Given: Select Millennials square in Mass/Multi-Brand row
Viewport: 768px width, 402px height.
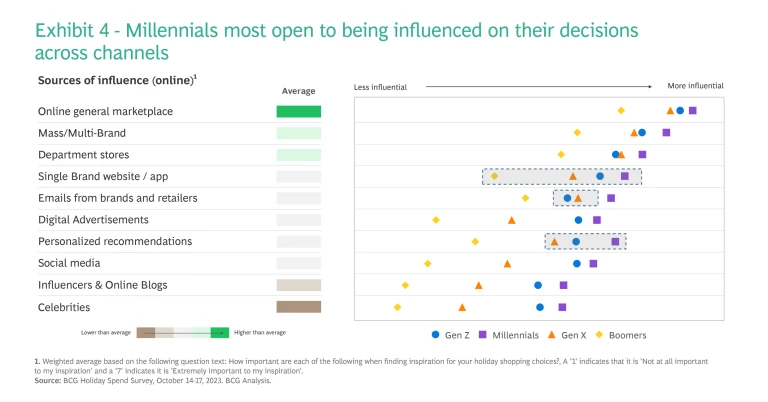Looking at the screenshot, I should pos(666,132).
